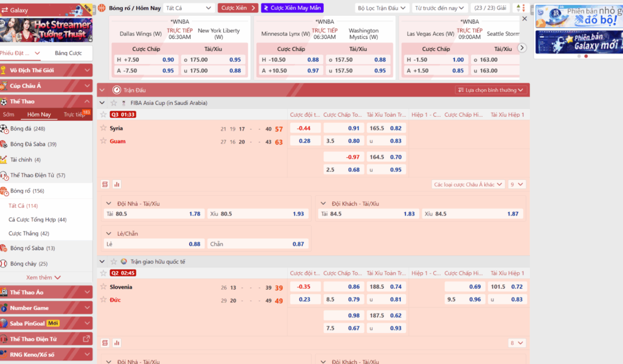Favorite the Syria team star
The image size is (623, 364).
click(103, 128)
